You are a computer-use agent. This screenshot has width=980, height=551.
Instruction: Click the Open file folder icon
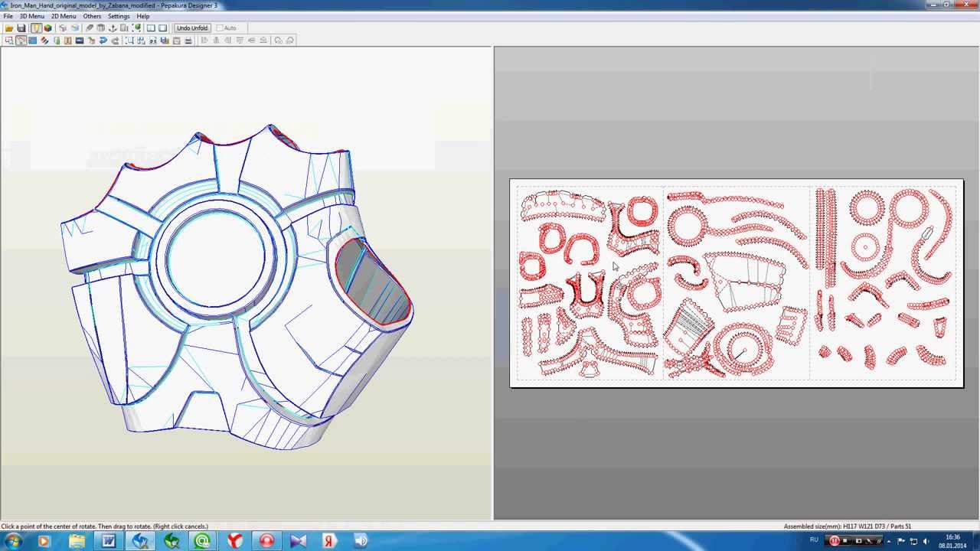point(9,28)
